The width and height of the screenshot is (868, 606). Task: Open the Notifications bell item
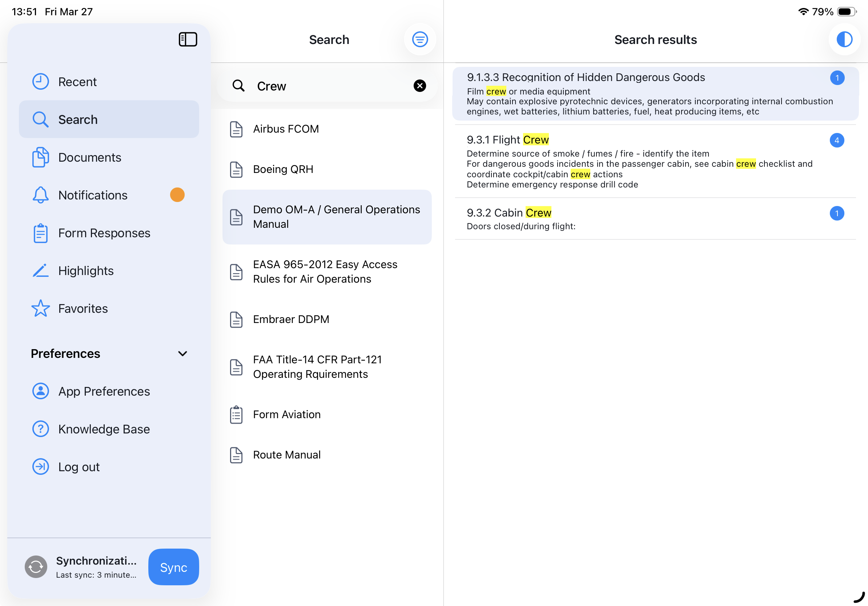[x=93, y=195]
